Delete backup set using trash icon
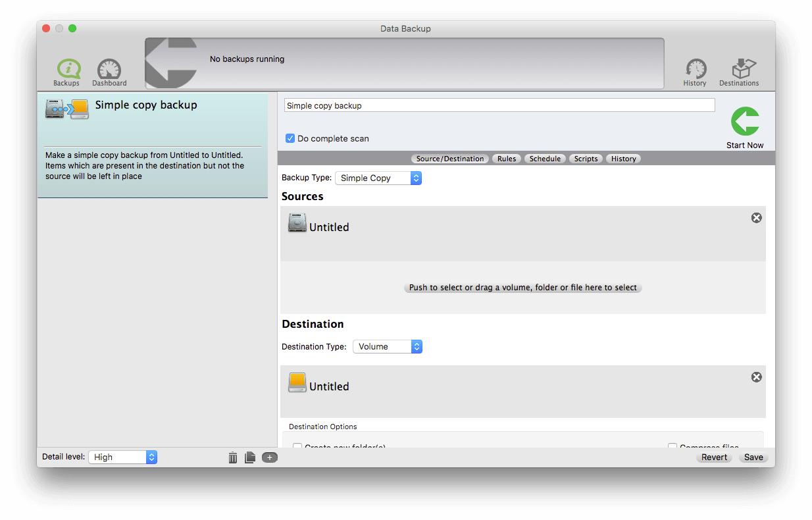This screenshot has width=812, height=520. 232,457
